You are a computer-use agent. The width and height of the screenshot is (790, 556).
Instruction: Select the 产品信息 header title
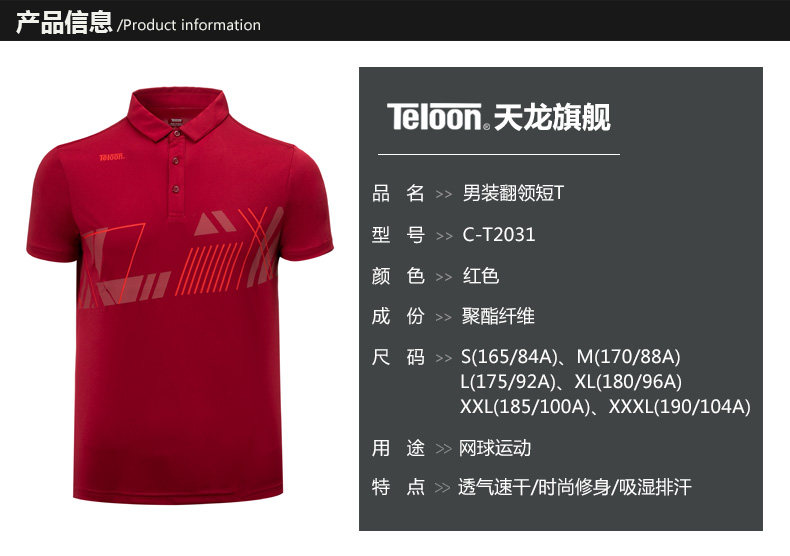(x=63, y=22)
